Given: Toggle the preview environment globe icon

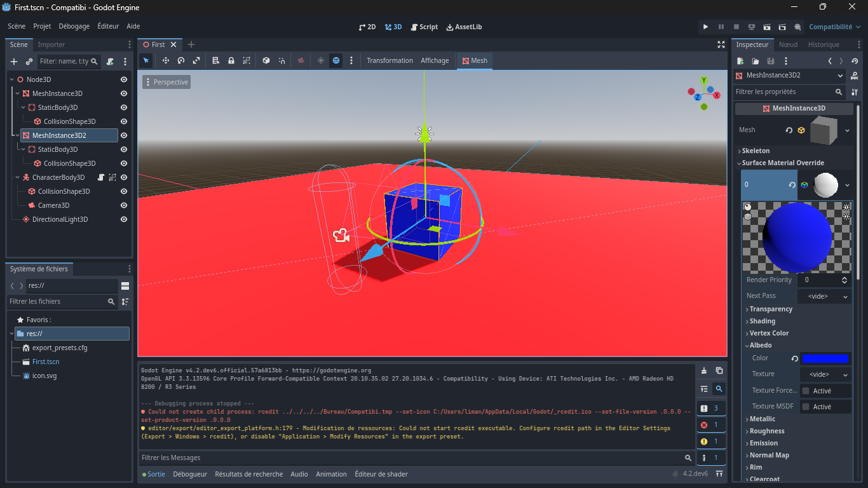Looking at the screenshot, I should pyautogui.click(x=336, y=60).
